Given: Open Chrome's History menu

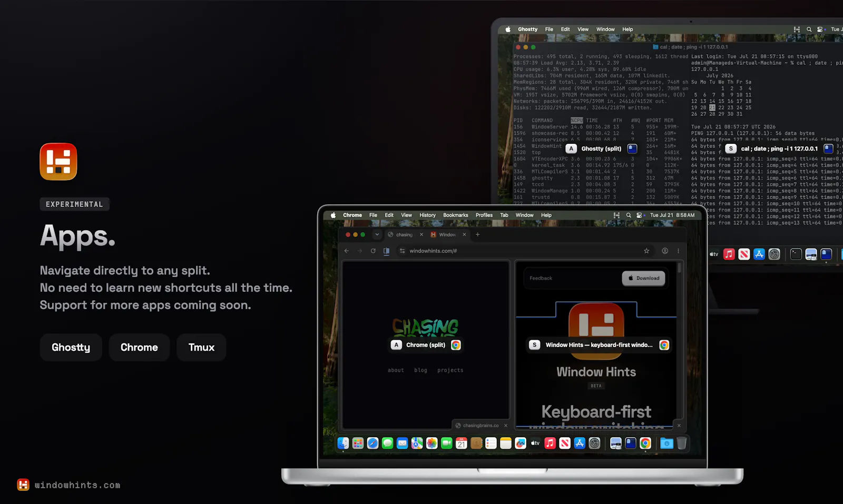Looking at the screenshot, I should (427, 215).
